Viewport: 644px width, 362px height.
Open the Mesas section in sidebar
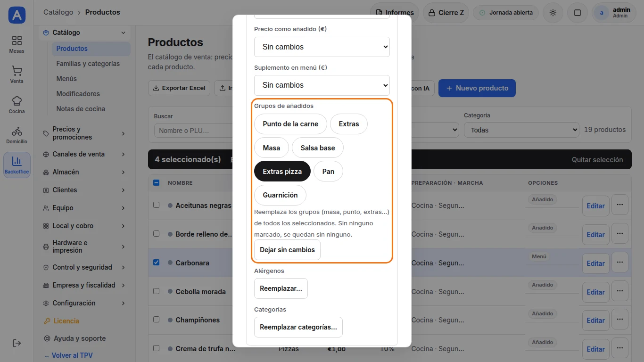coord(17,44)
